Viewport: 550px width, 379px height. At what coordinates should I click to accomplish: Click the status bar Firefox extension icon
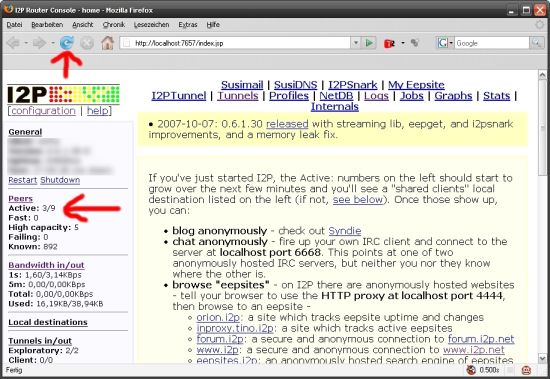tap(471, 370)
